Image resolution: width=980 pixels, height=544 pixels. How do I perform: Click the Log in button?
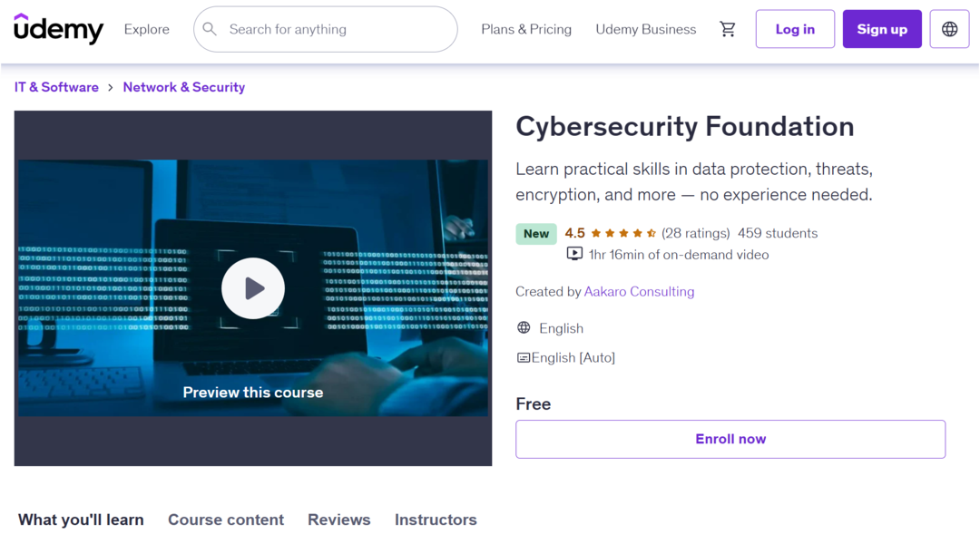pos(795,29)
